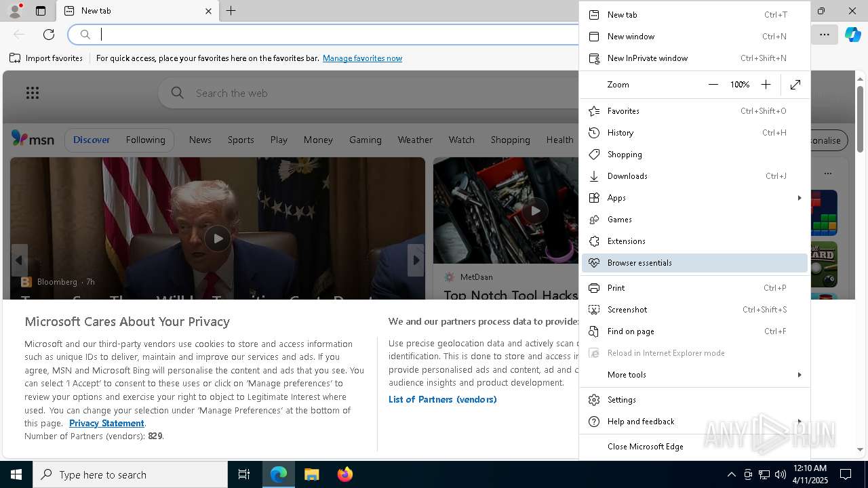868x488 pixels.
Task: Select Shopping in the Edge menu
Action: (694, 154)
